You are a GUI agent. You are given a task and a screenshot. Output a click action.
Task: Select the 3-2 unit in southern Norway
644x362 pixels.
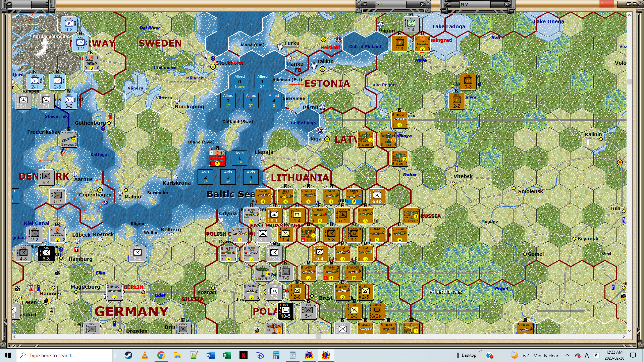pos(69,101)
